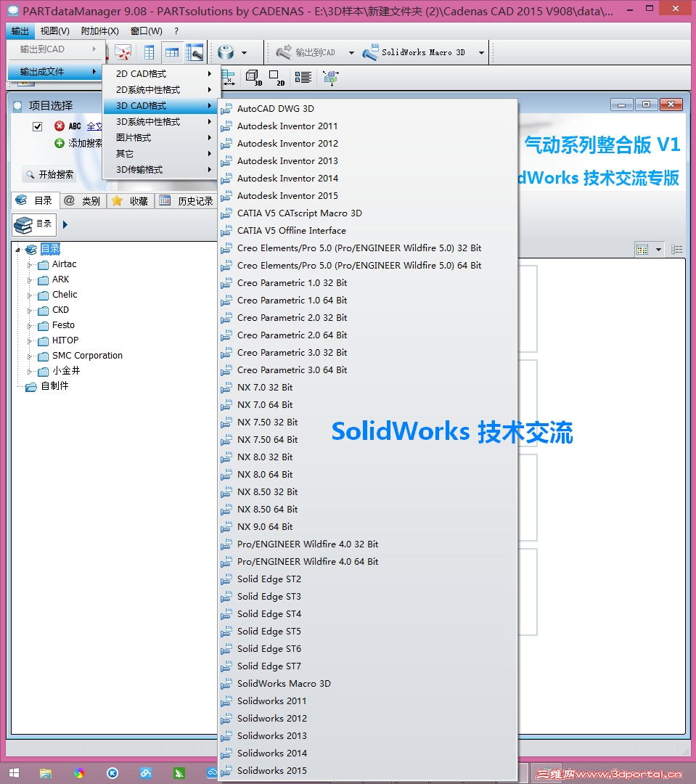Screen dimensions: 696x784
Task: Collapse the root 目录 tree node
Action: point(18,249)
